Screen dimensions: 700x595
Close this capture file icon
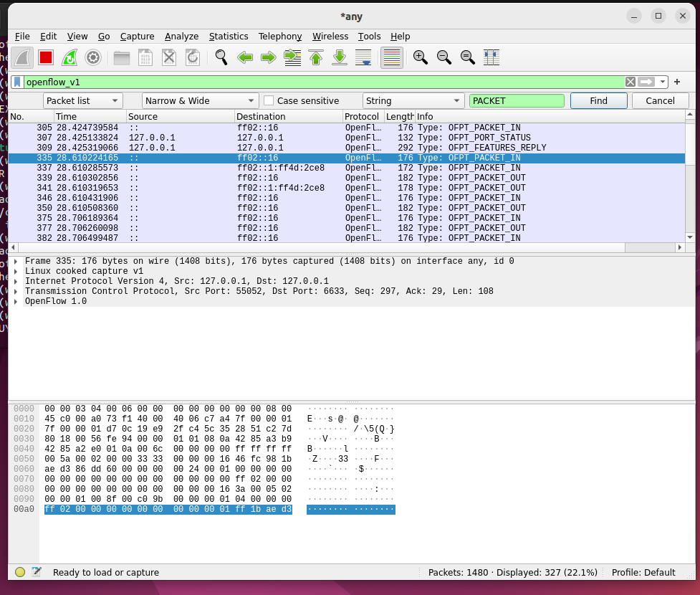tap(169, 57)
